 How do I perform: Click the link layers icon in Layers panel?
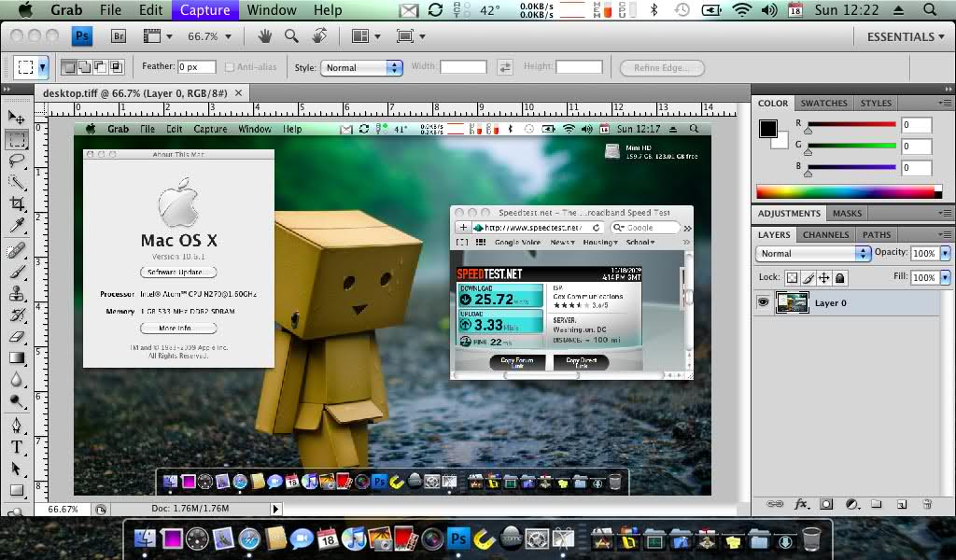click(775, 504)
